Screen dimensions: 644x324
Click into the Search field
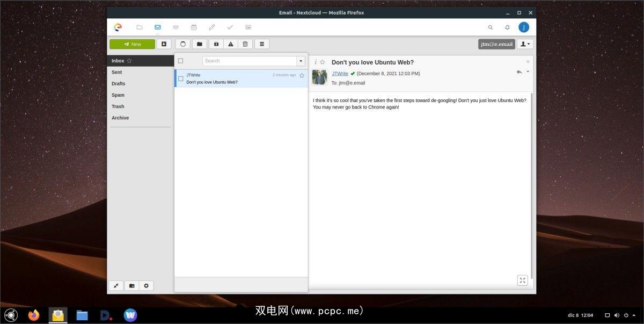click(249, 61)
